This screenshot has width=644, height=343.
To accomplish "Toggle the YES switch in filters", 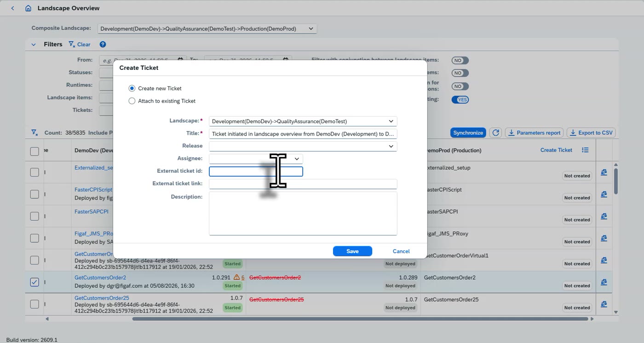I will point(460,100).
